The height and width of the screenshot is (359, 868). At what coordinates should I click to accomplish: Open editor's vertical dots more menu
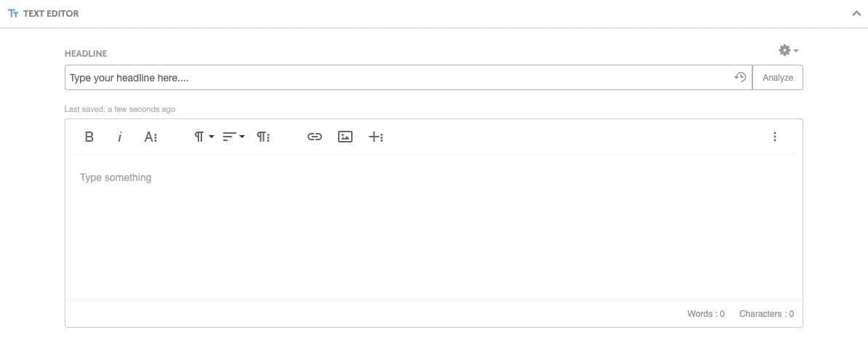(x=774, y=137)
